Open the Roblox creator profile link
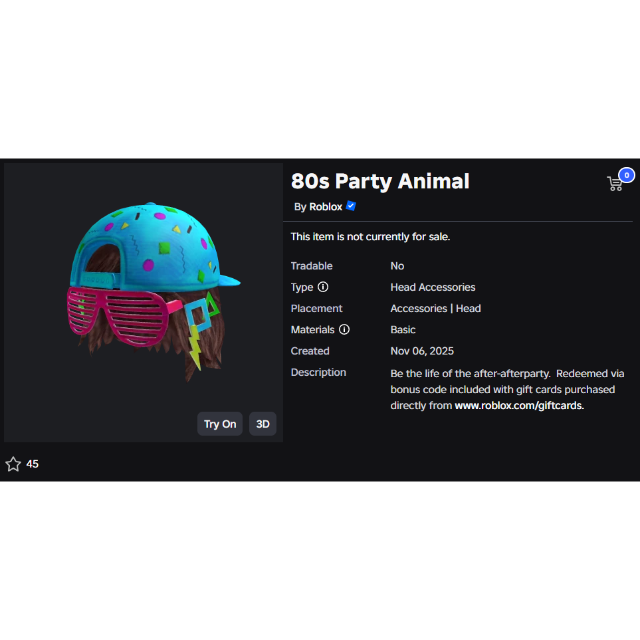This screenshot has height=640, width=640. tap(325, 207)
